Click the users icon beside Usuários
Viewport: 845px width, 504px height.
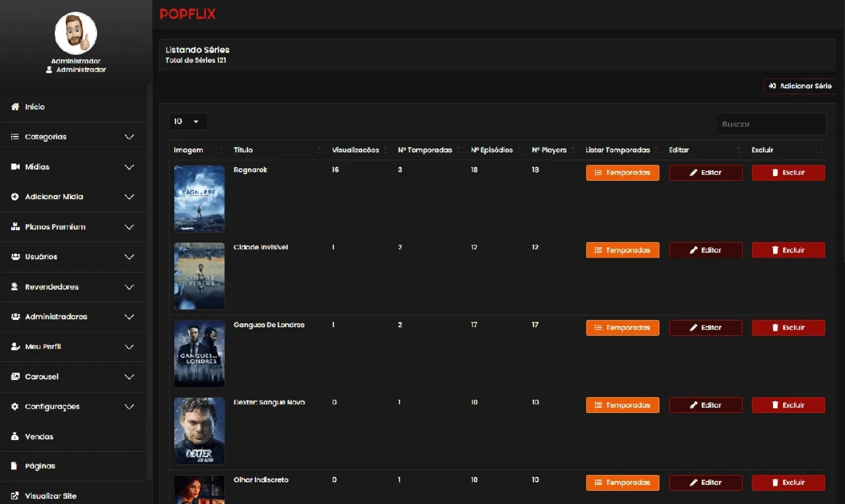click(x=15, y=257)
